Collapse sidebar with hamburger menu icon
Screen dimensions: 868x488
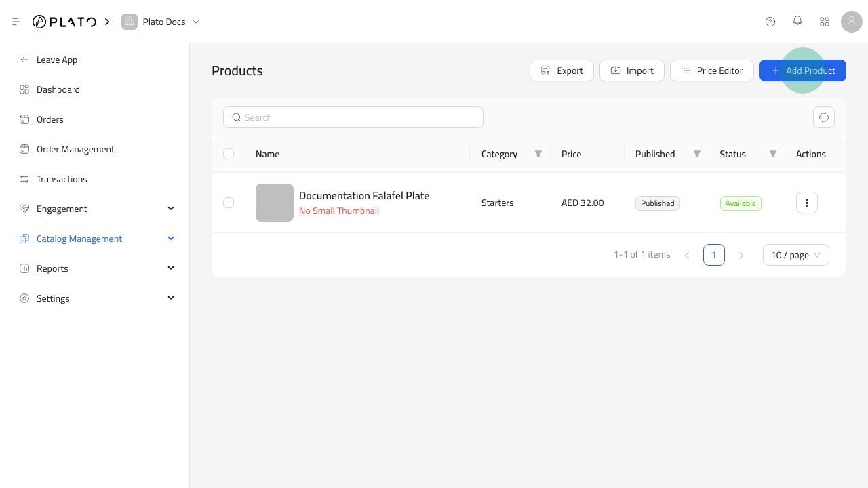pyautogui.click(x=16, y=22)
